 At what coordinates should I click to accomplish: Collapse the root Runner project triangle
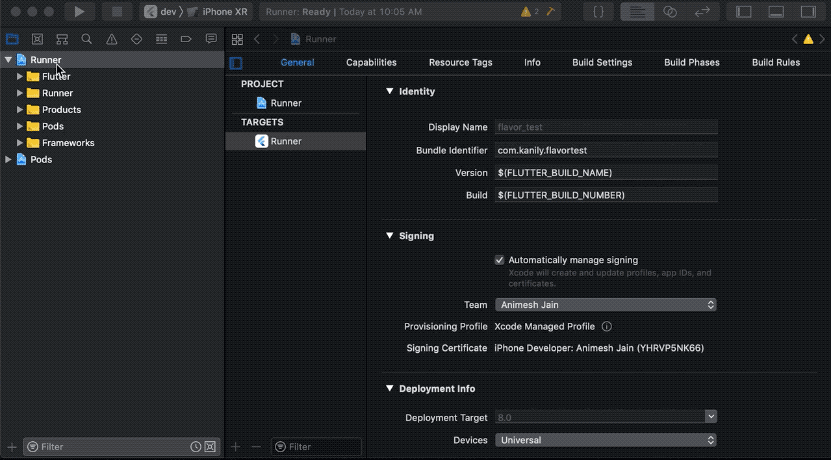pos(8,60)
